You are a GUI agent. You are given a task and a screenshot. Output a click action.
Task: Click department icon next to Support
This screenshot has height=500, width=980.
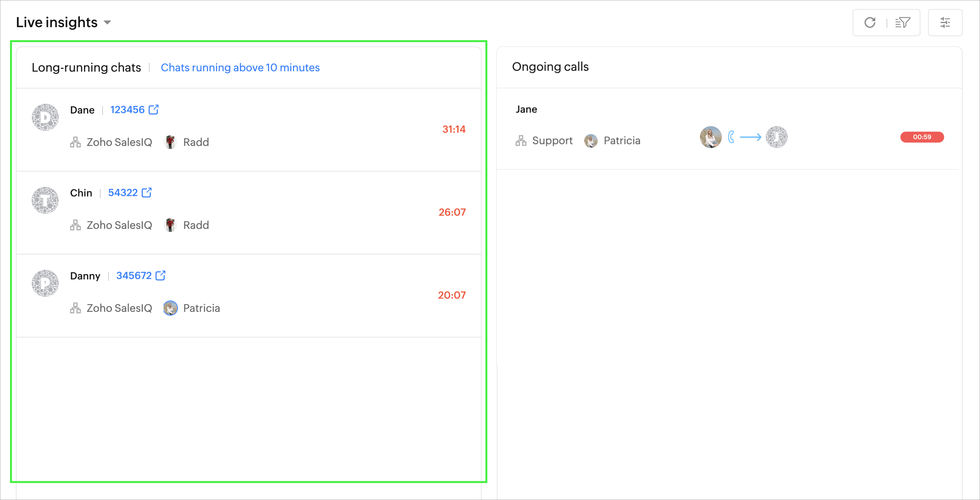pyautogui.click(x=521, y=141)
